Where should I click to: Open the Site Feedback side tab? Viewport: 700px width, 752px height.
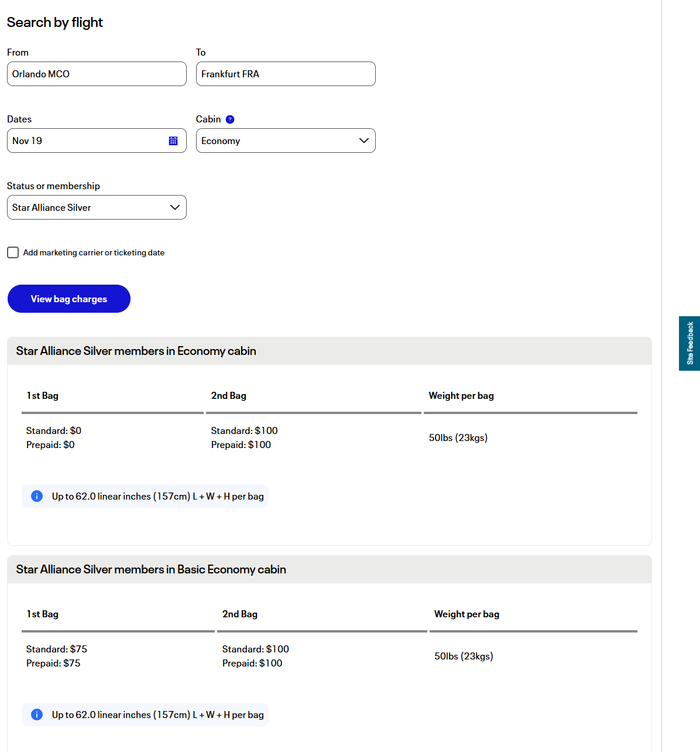(689, 343)
